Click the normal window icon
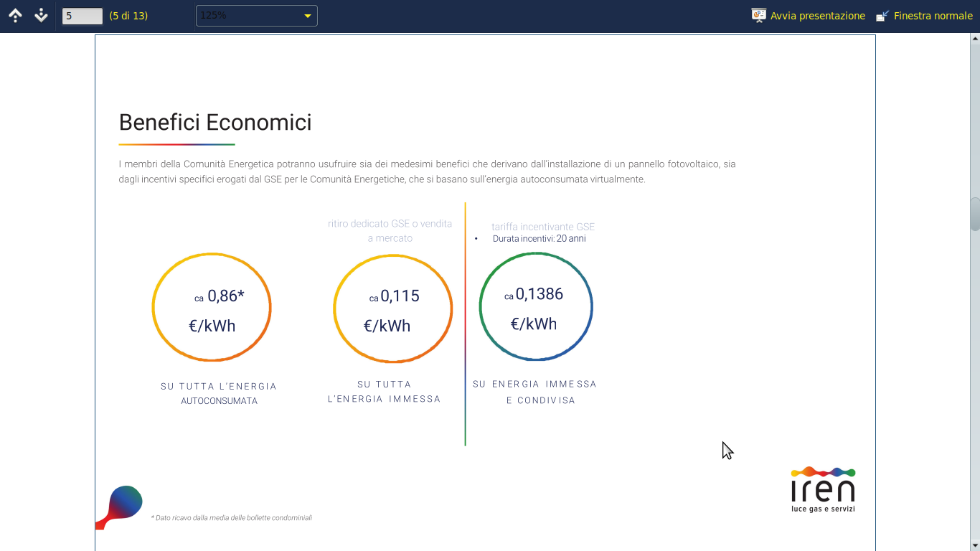The image size is (980, 551). tap(882, 15)
